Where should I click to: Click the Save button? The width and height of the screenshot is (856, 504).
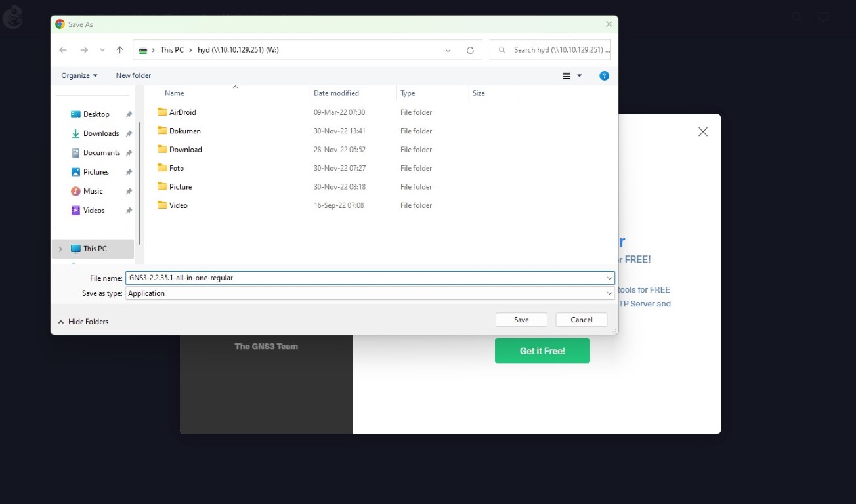pyautogui.click(x=521, y=320)
